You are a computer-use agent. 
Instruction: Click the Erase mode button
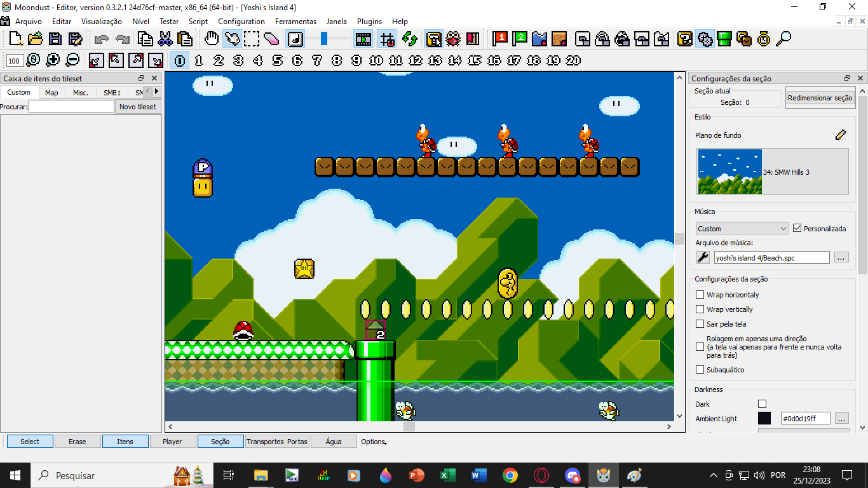[x=78, y=442]
